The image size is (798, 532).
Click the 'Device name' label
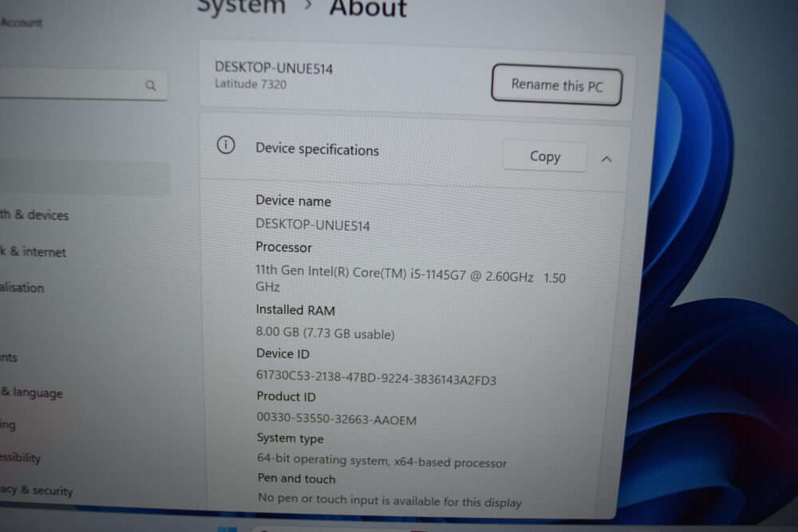(x=293, y=201)
